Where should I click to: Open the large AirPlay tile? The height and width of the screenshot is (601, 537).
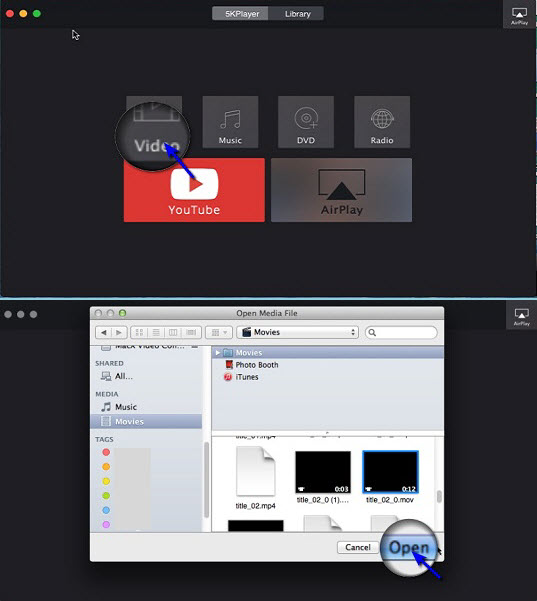coord(341,190)
